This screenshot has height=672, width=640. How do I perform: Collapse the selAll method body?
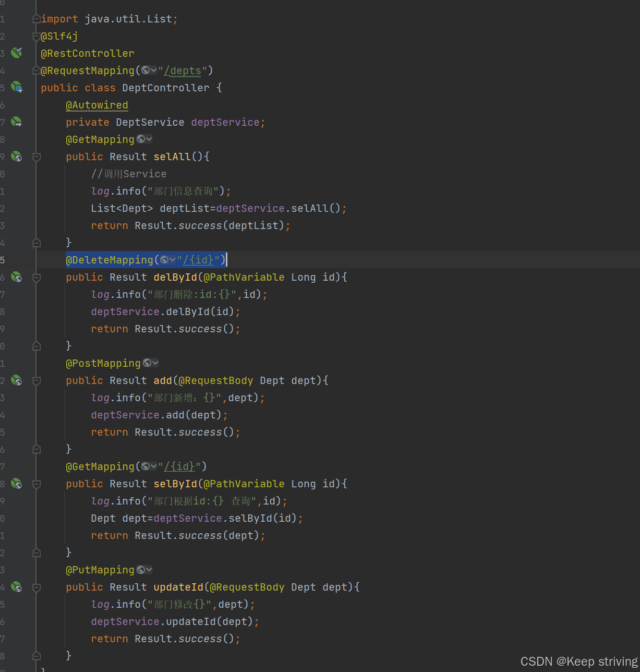[37, 157]
